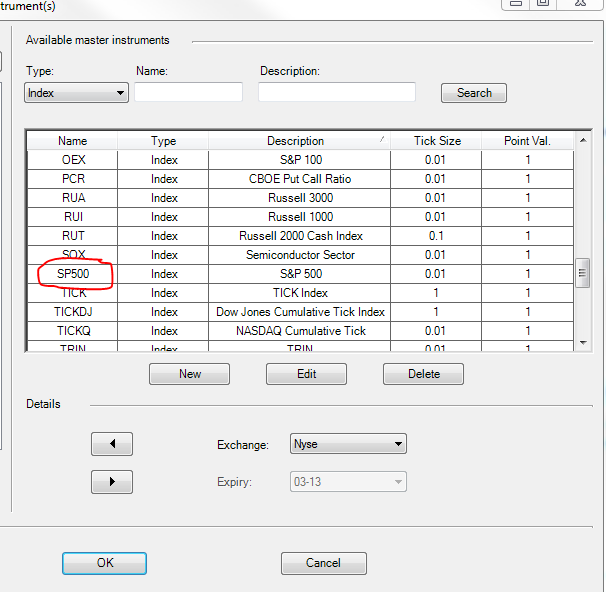Click the left arrow button in Details
This screenshot has height=592, width=606.
(112, 444)
